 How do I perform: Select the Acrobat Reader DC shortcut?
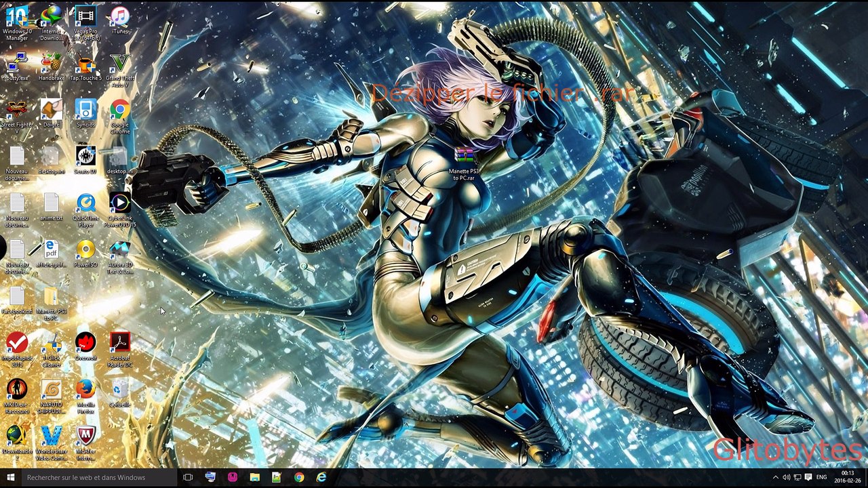(x=120, y=350)
